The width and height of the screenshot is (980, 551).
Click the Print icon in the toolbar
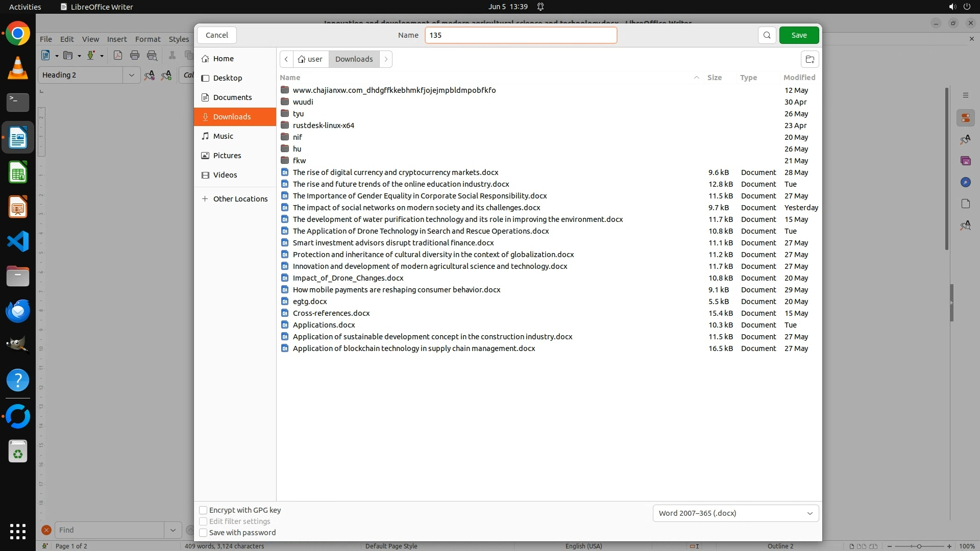pos(135,56)
